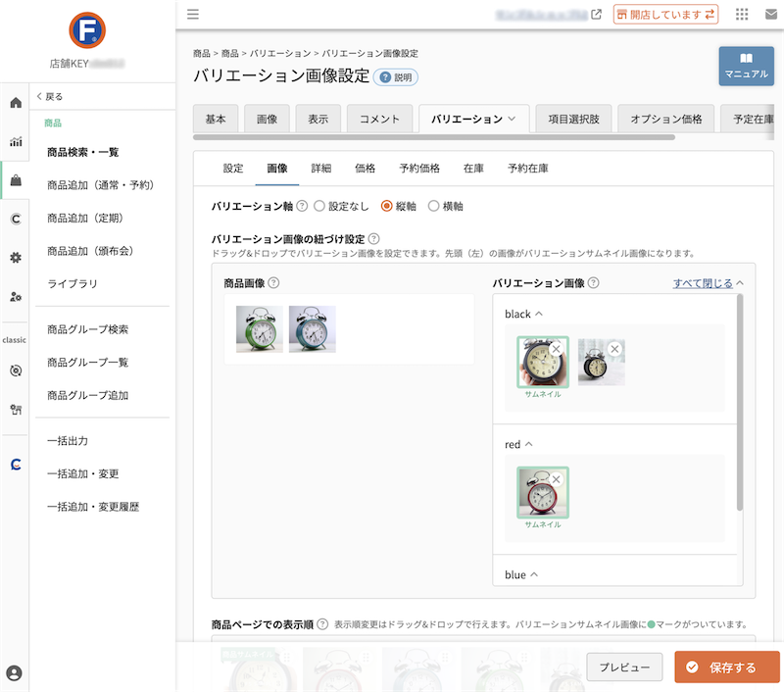Open the mail envelope icon

[771, 14]
